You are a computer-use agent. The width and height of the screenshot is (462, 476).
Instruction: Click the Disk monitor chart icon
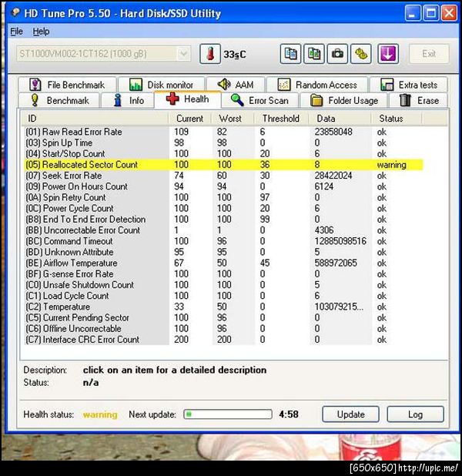coord(136,85)
